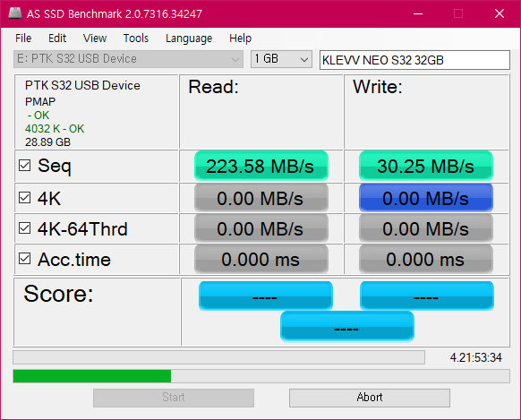
Task: Click the 30.25 MB/s Seq write result
Action: tap(425, 166)
